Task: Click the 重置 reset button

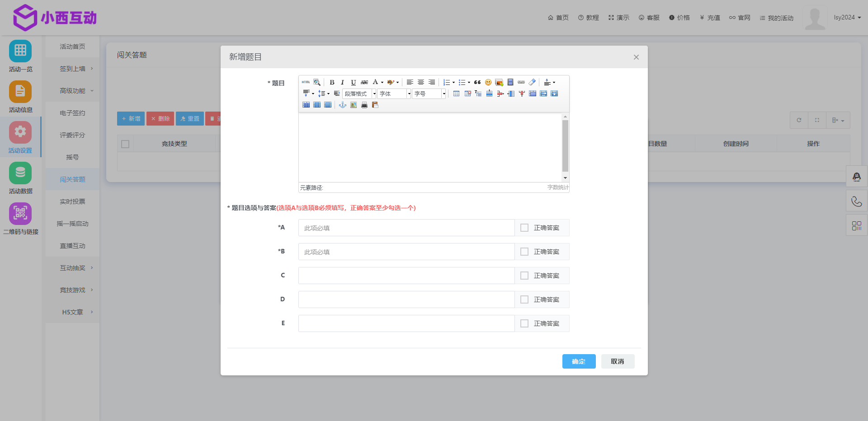Action: [x=189, y=119]
